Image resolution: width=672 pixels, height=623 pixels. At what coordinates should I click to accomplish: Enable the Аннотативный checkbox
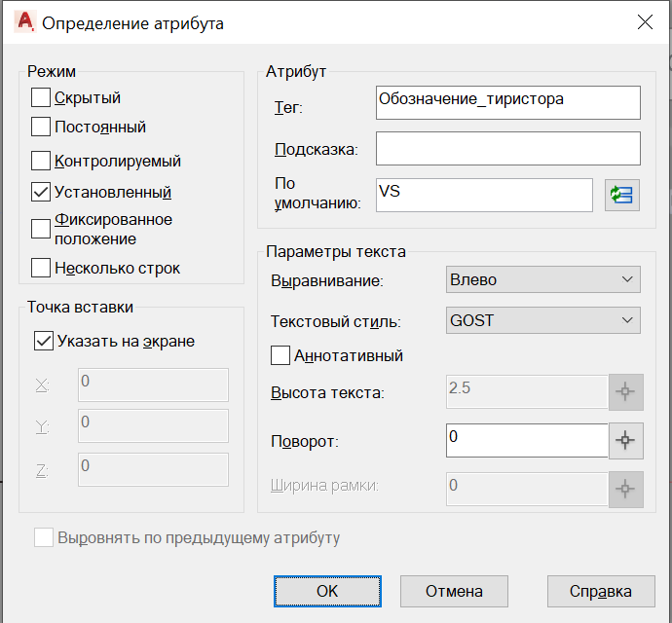(280, 355)
